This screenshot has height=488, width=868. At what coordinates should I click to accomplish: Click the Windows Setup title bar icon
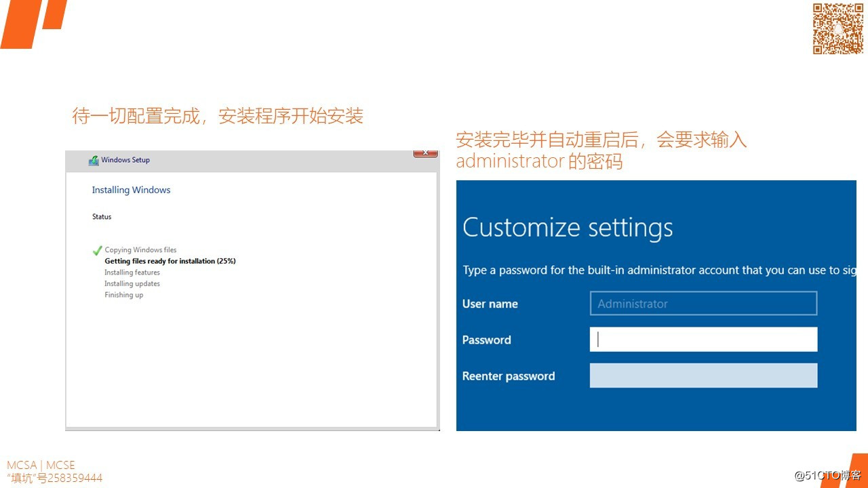tap(94, 161)
